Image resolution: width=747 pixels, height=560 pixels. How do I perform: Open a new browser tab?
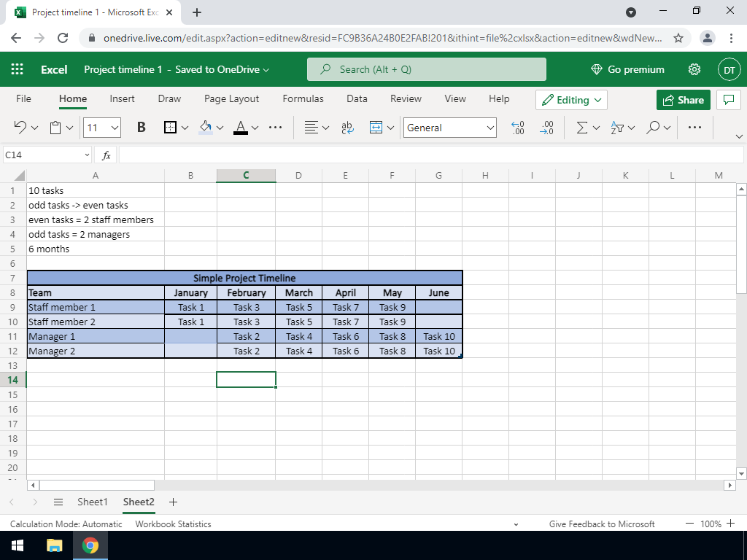[x=197, y=12]
